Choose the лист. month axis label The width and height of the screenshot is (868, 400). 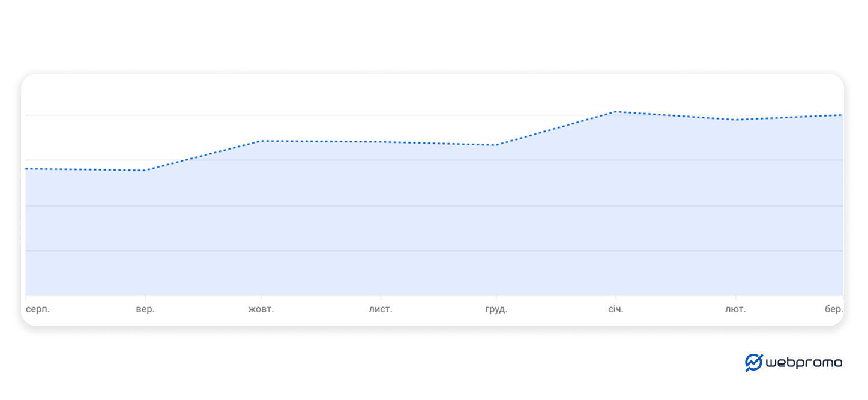pos(381,309)
